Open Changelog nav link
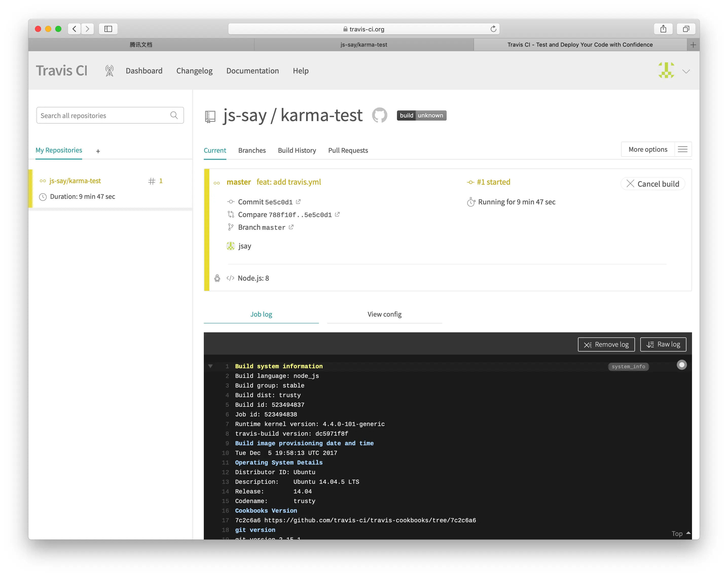728x577 pixels. [x=194, y=71]
